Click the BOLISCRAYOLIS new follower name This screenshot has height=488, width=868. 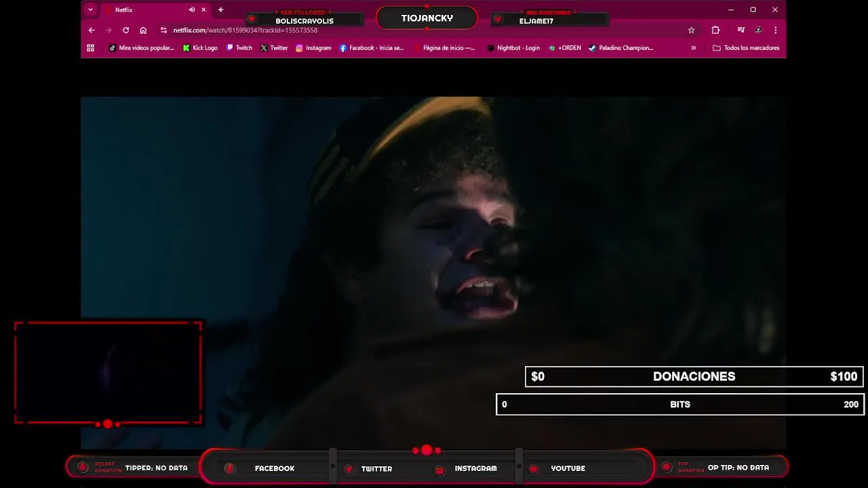pyautogui.click(x=304, y=21)
